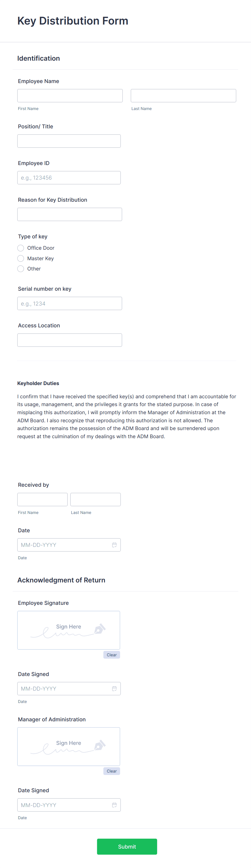Click the Serial number on key field
Screen dimensions: 251x868
[70, 303]
